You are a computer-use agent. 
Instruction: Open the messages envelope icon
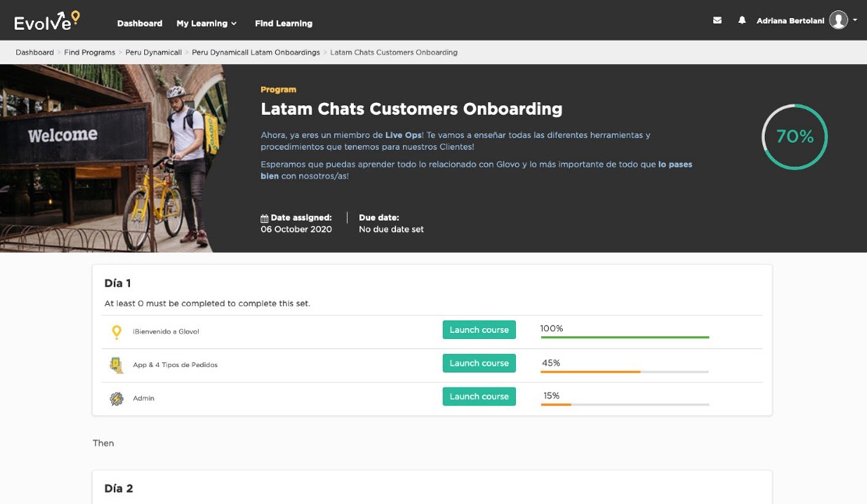(717, 20)
